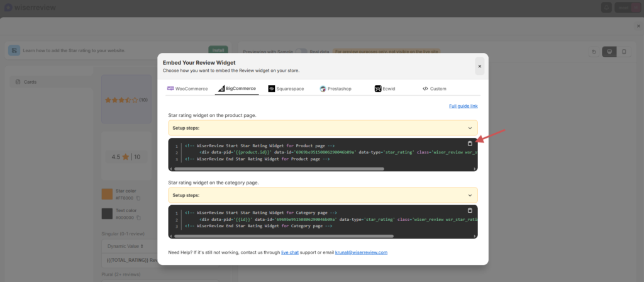
Task: Close the Embed Your Review Widget dialog
Action: (479, 66)
